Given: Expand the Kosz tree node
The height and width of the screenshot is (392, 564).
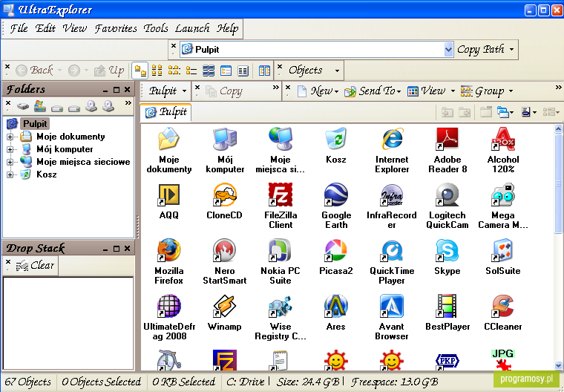Looking at the screenshot, I should [x=10, y=174].
